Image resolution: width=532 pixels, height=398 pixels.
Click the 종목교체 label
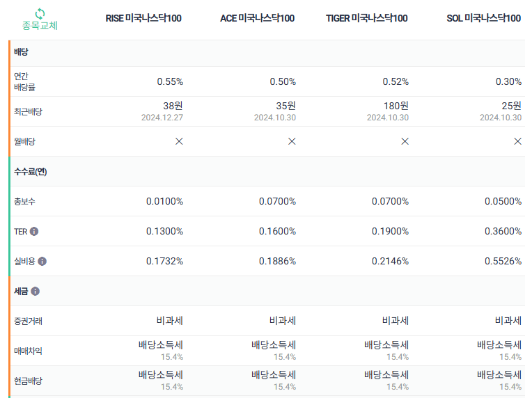tap(40, 26)
